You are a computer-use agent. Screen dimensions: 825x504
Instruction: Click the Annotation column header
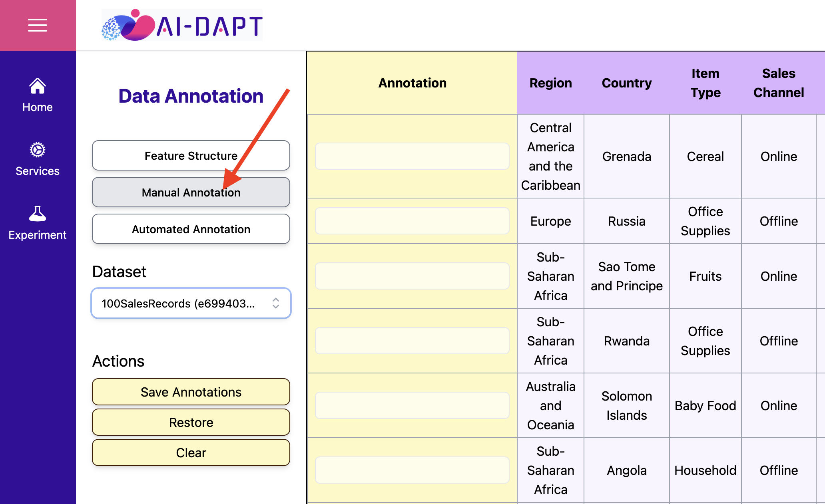click(x=412, y=83)
